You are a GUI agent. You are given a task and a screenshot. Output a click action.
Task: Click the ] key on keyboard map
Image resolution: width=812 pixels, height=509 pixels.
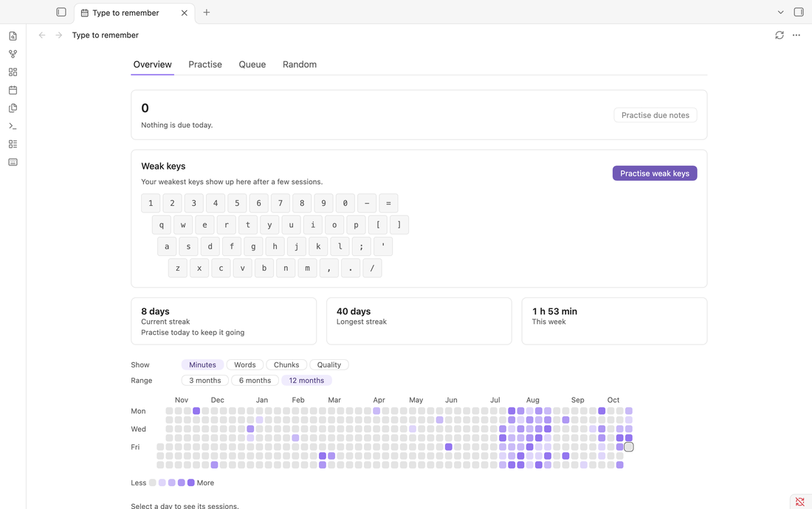[399, 225]
